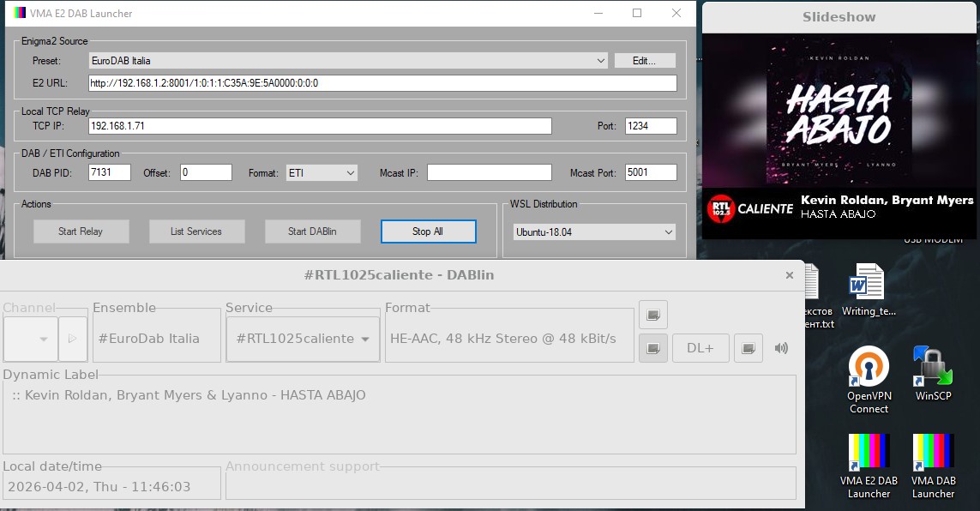Click the empty Mcast IP field
The height and width of the screenshot is (511, 980).
(x=490, y=172)
